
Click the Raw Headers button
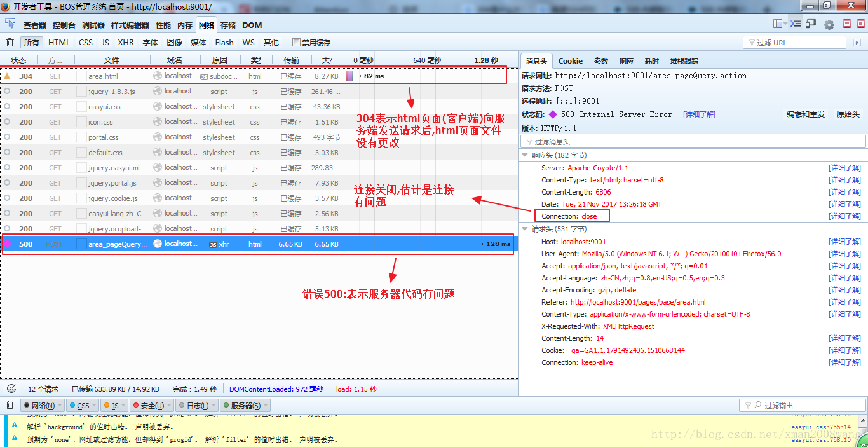[x=848, y=114]
